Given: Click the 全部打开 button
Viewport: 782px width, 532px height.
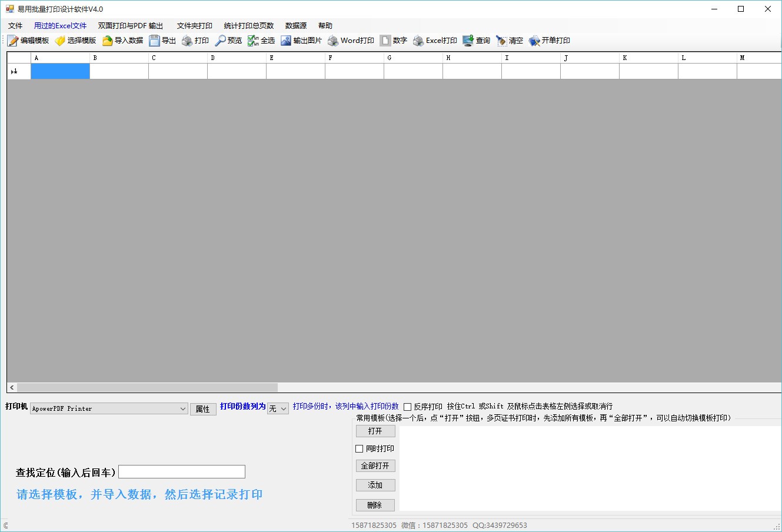Looking at the screenshot, I should tap(375, 465).
